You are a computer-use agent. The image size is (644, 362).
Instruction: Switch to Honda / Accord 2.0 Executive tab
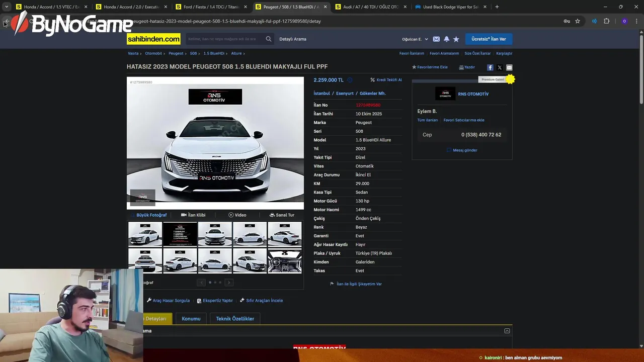[130, 7]
